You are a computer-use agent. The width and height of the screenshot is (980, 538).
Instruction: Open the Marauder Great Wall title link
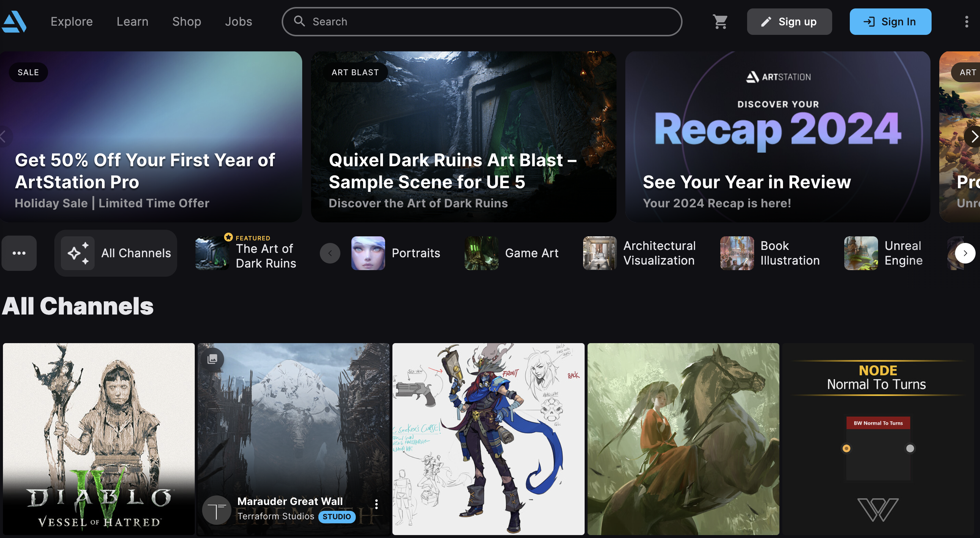(290, 501)
